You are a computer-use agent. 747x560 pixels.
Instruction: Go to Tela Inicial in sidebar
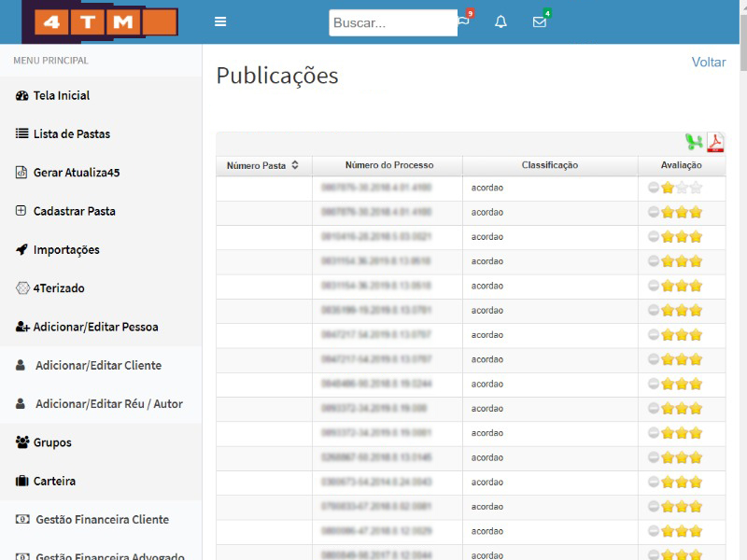coord(62,95)
